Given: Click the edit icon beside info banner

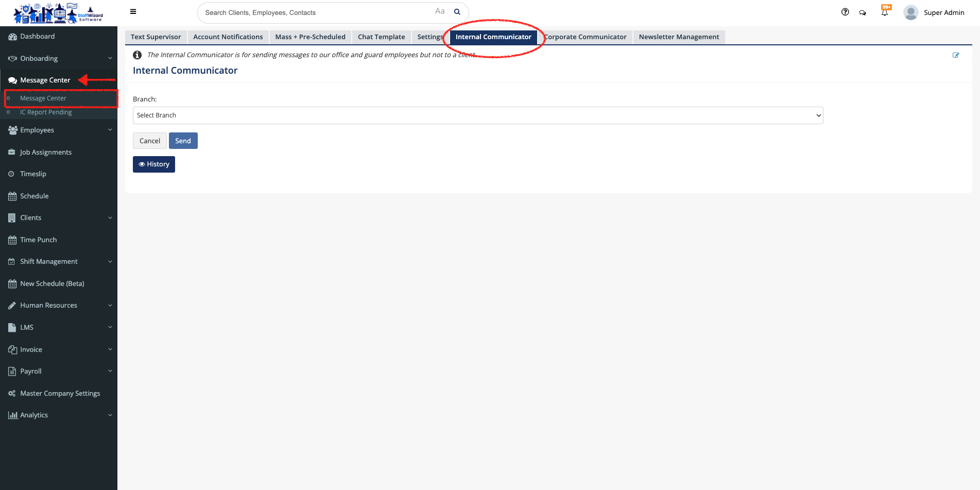Looking at the screenshot, I should (x=956, y=55).
